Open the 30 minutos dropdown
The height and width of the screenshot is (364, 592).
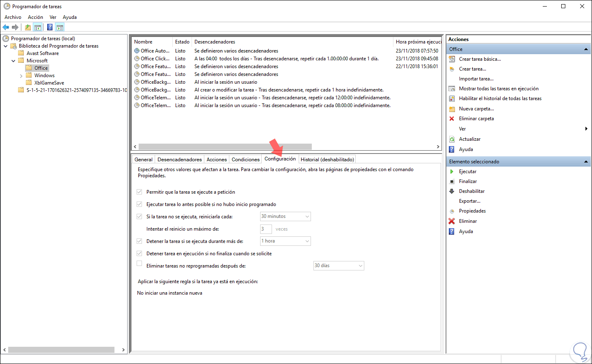click(x=286, y=216)
